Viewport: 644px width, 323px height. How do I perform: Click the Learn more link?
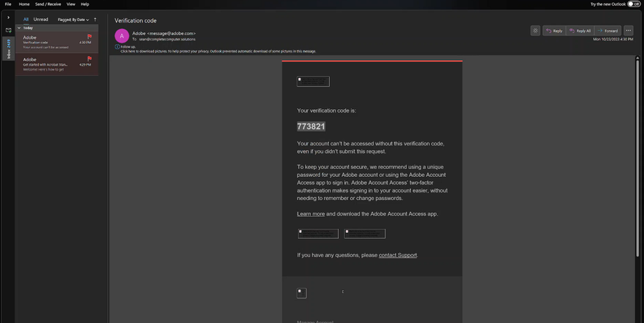point(311,214)
